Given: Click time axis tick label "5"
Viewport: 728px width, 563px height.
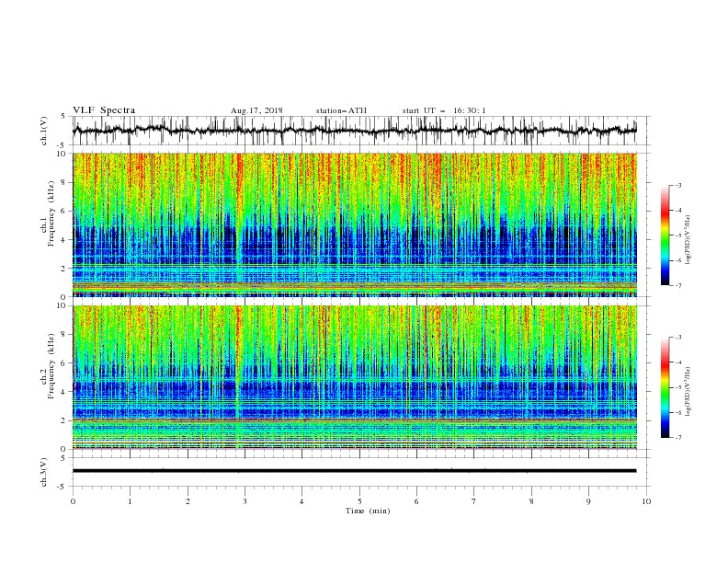Looking at the screenshot, I should point(359,501).
